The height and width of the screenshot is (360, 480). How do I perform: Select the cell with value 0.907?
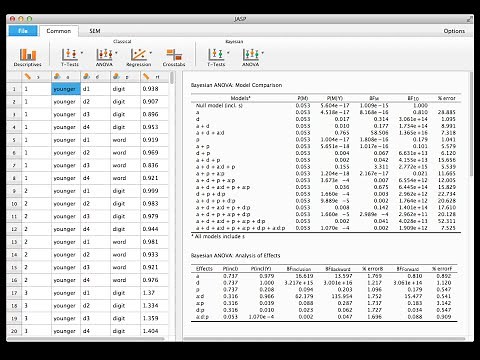tap(154, 102)
